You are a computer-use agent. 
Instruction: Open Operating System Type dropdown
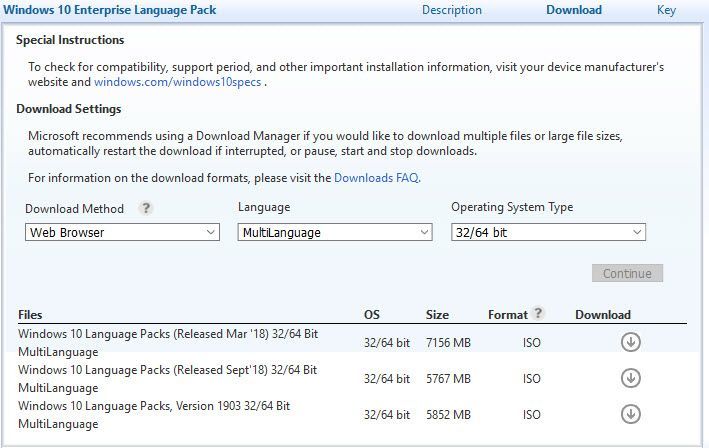coord(548,232)
